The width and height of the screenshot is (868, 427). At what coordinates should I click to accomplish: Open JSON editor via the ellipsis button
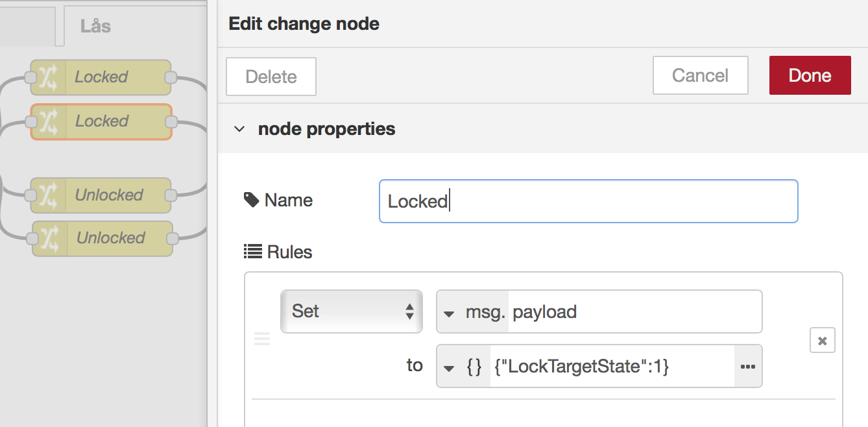tap(748, 367)
